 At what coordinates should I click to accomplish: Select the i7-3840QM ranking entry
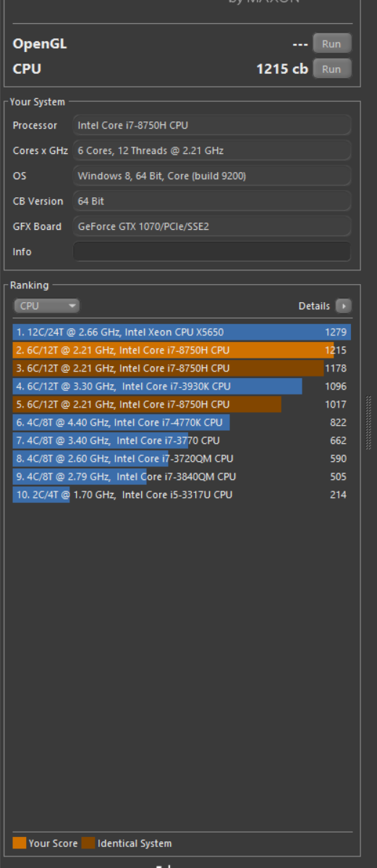coord(182,477)
